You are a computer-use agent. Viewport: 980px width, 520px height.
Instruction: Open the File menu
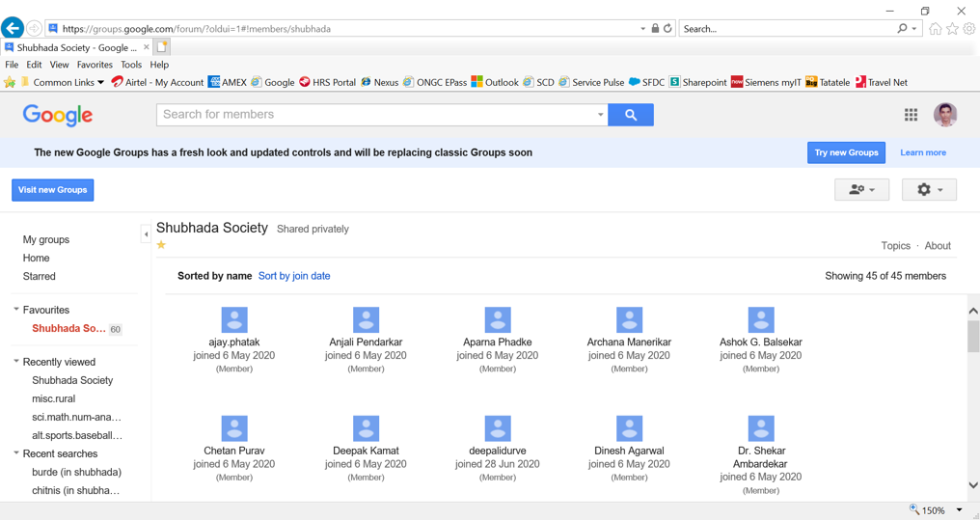coord(12,65)
